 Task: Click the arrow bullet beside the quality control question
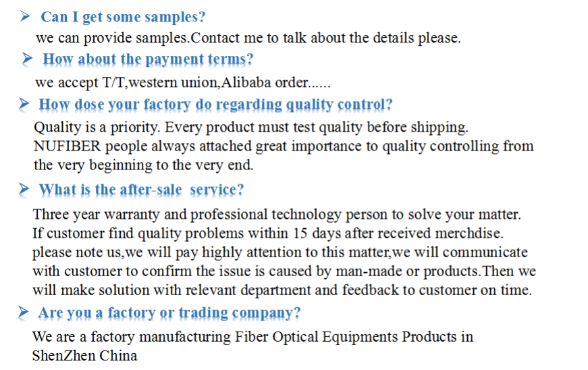(24, 104)
